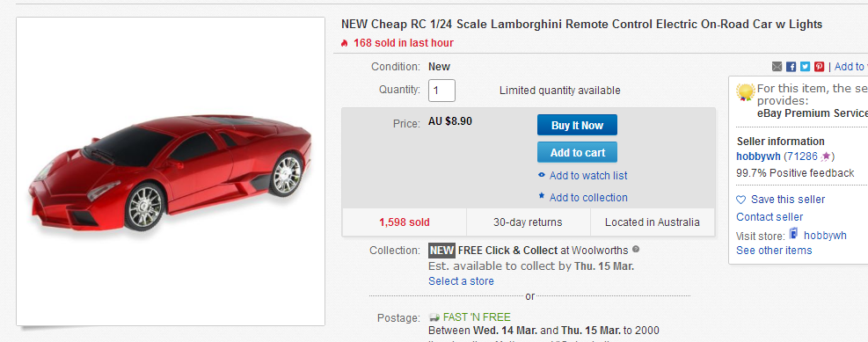The image size is (868, 342).
Task: Open the 1,598 sold link
Action: tap(405, 222)
